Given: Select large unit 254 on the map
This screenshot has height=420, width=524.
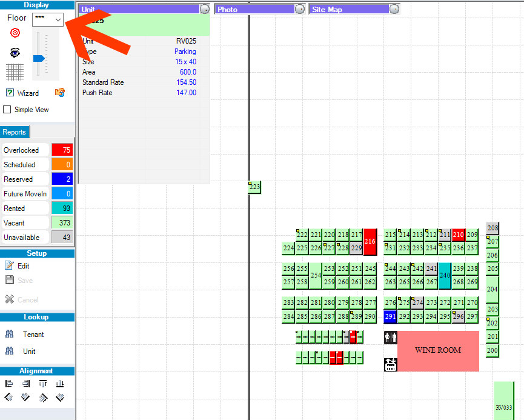Looking at the screenshot, I should [x=316, y=275].
